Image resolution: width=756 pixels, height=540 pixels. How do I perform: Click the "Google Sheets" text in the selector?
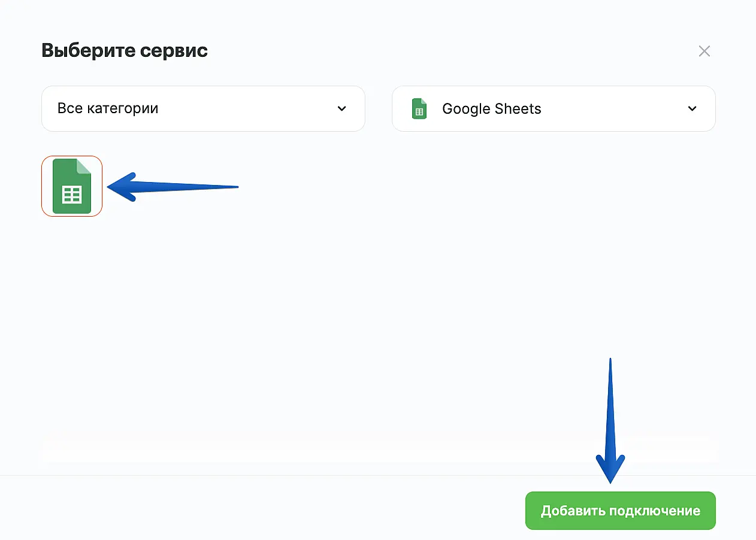click(492, 109)
